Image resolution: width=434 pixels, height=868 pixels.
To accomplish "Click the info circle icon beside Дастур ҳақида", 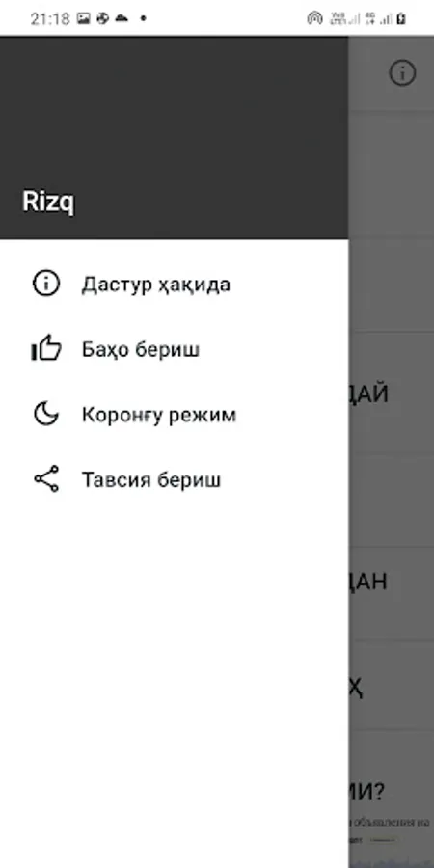I will point(46,284).
